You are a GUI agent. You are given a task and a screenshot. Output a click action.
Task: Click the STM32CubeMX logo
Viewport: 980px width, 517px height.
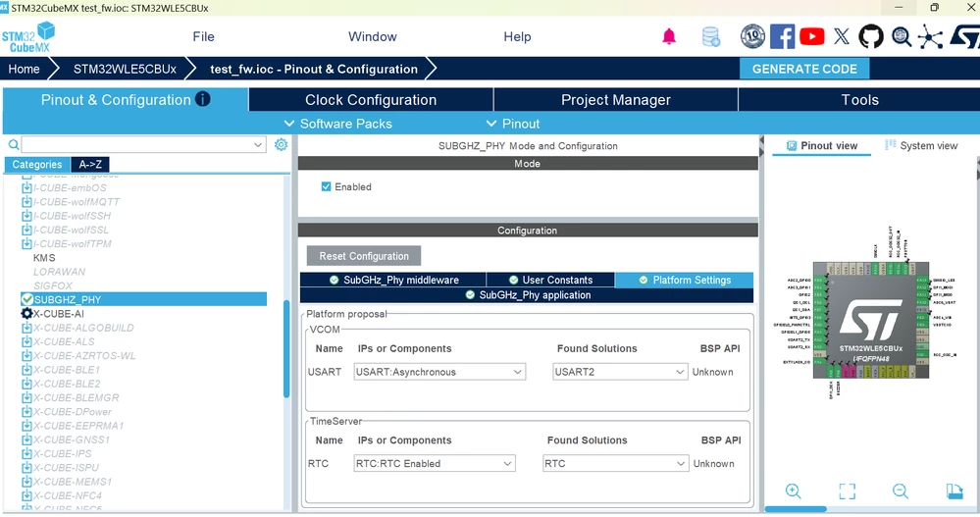point(28,37)
